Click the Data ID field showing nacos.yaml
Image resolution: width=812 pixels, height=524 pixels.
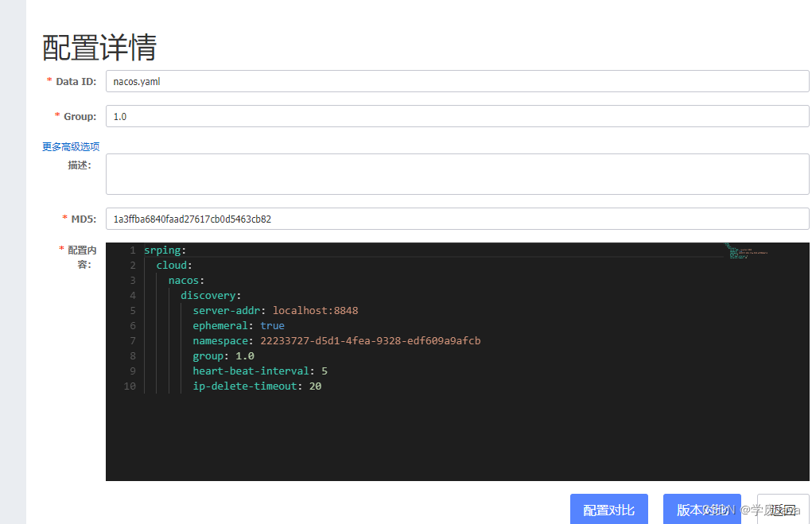[x=457, y=81]
